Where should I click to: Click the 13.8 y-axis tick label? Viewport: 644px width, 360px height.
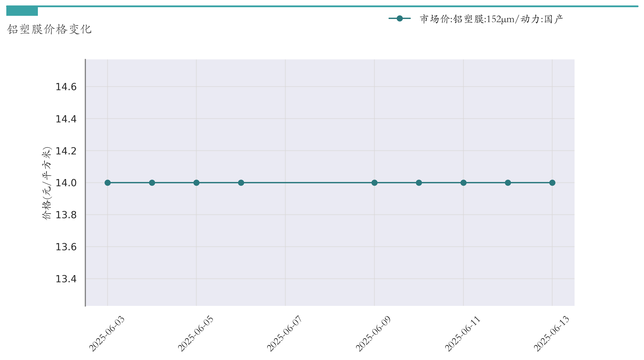coord(66,215)
